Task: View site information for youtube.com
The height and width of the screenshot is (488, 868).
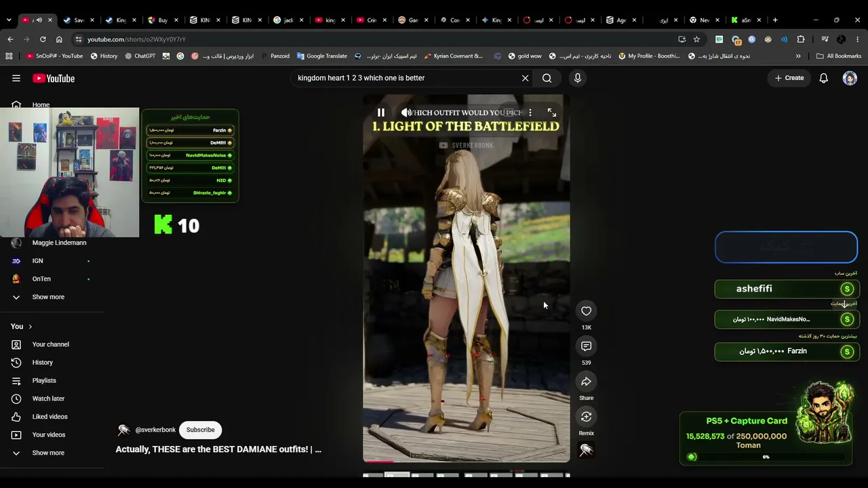Action: coord(79,39)
